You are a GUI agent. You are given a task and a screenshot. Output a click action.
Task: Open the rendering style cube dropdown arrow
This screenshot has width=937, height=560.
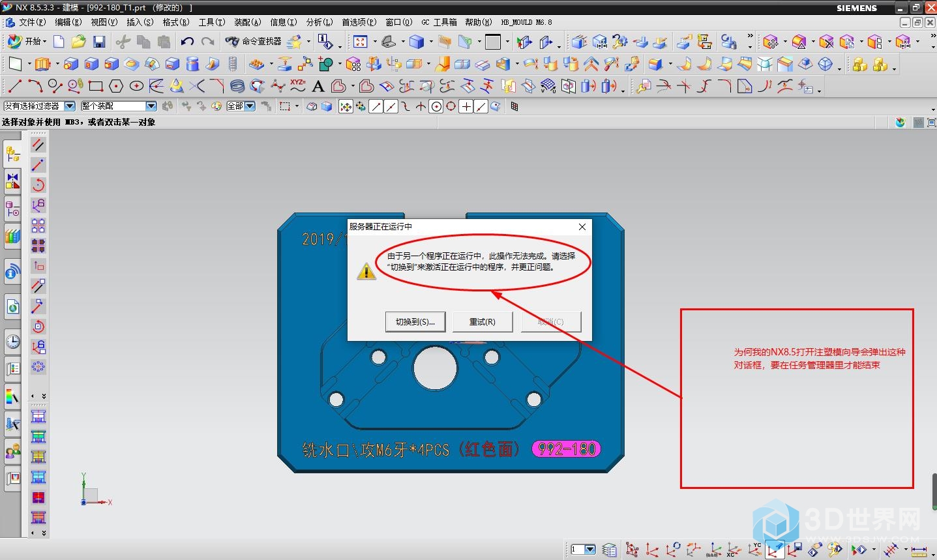(x=431, y=42)
